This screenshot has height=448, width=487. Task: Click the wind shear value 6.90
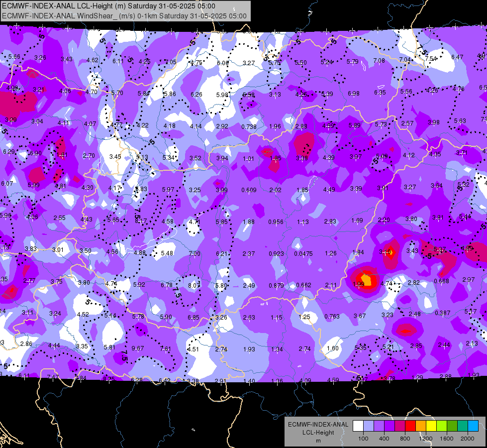[x=36, y=153]
